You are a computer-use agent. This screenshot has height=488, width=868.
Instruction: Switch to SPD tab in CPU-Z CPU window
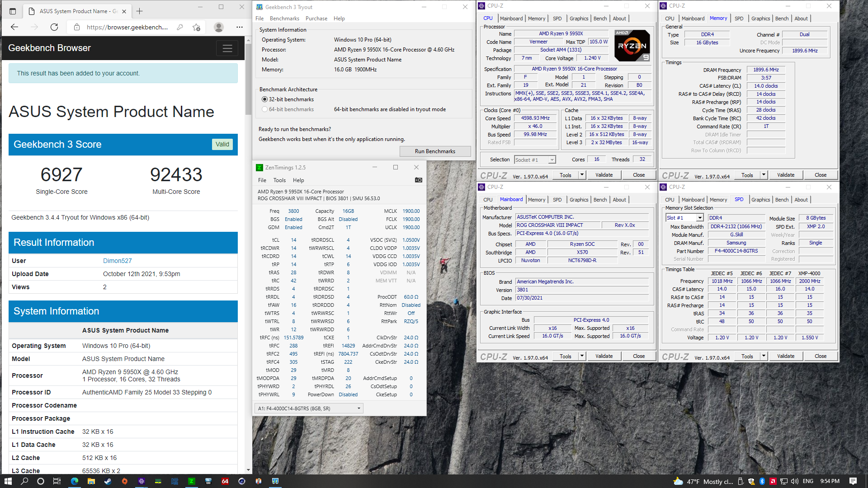click(x=557, y=19)
